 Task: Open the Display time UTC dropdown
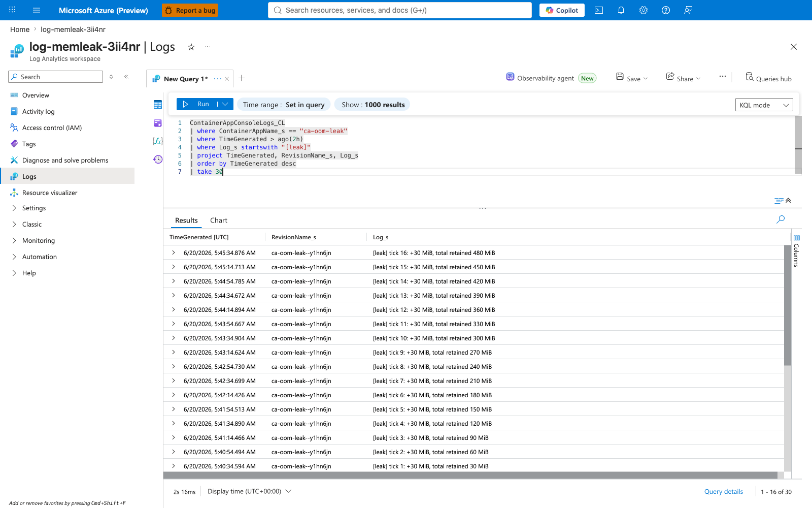(x=249, y=491)
